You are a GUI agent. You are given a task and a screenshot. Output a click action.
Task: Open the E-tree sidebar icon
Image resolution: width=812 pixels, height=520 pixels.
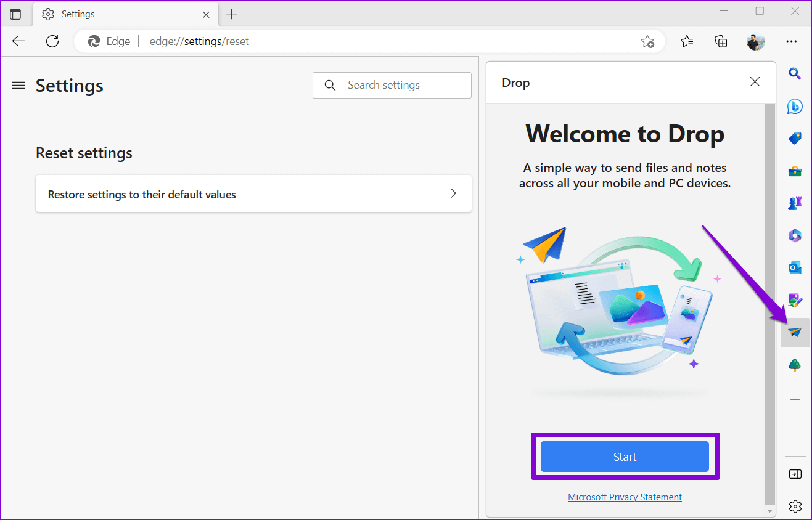(795, 365)
